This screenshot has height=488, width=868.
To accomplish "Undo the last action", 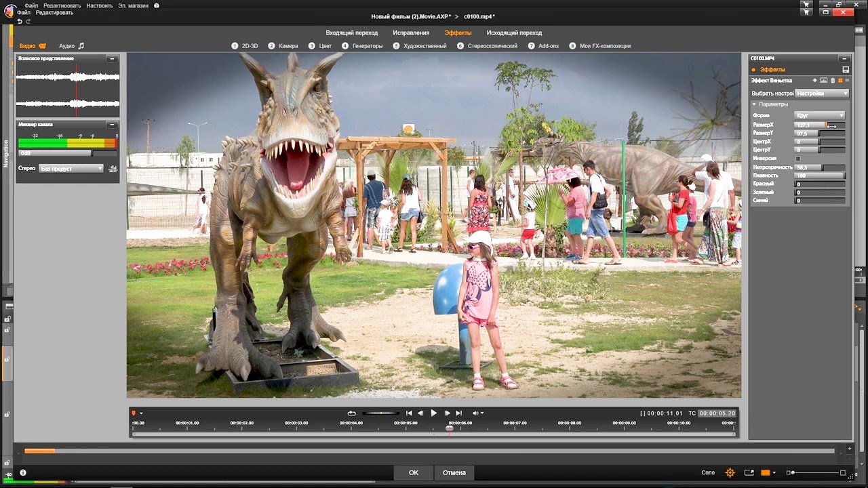I will tap(20, 21).
